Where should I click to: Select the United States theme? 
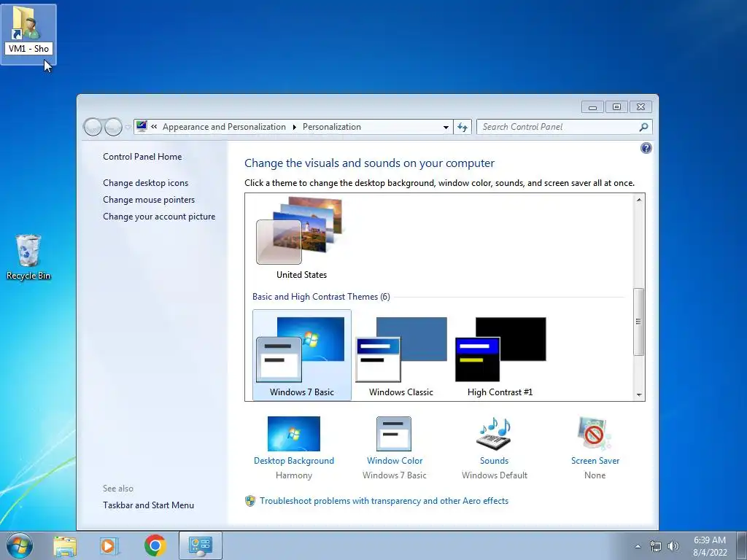pyautogui.click(x=301, y=238)
